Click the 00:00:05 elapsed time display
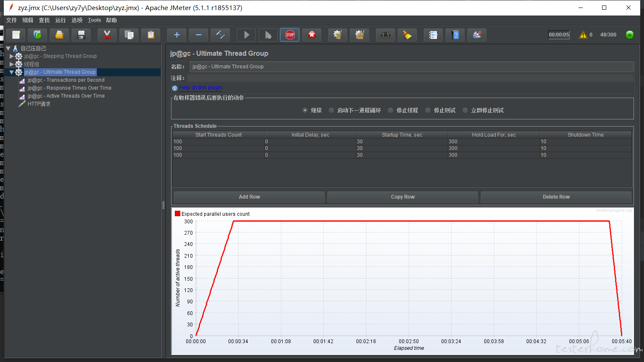 point(559,35)
